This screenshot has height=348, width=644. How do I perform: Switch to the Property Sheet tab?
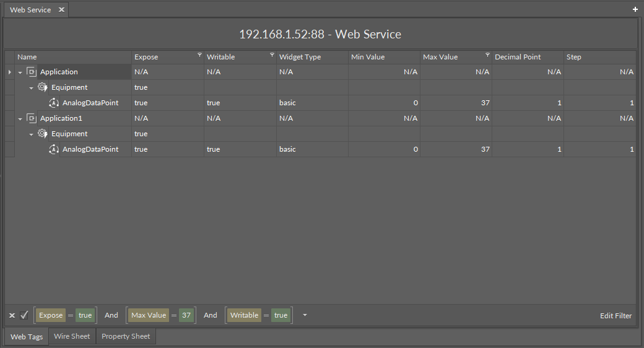126,336
